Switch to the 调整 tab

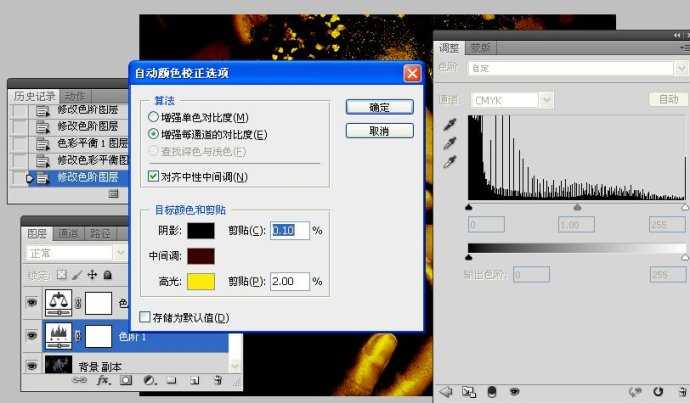coord(449,48)
